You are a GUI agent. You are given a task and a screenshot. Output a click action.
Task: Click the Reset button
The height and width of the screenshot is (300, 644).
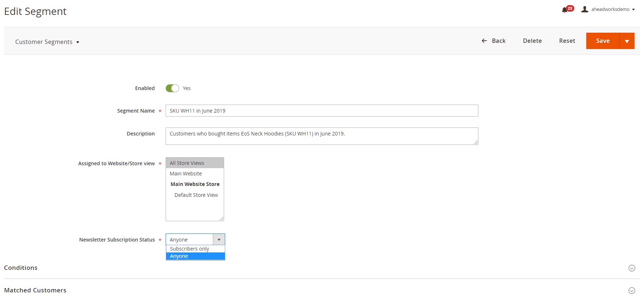(567, 41)
